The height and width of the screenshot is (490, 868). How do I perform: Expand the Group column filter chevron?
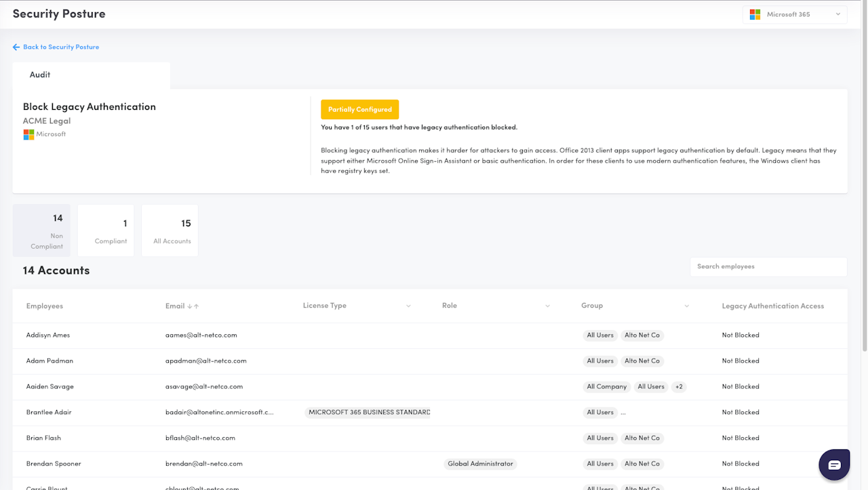click(x=686, y=306)
